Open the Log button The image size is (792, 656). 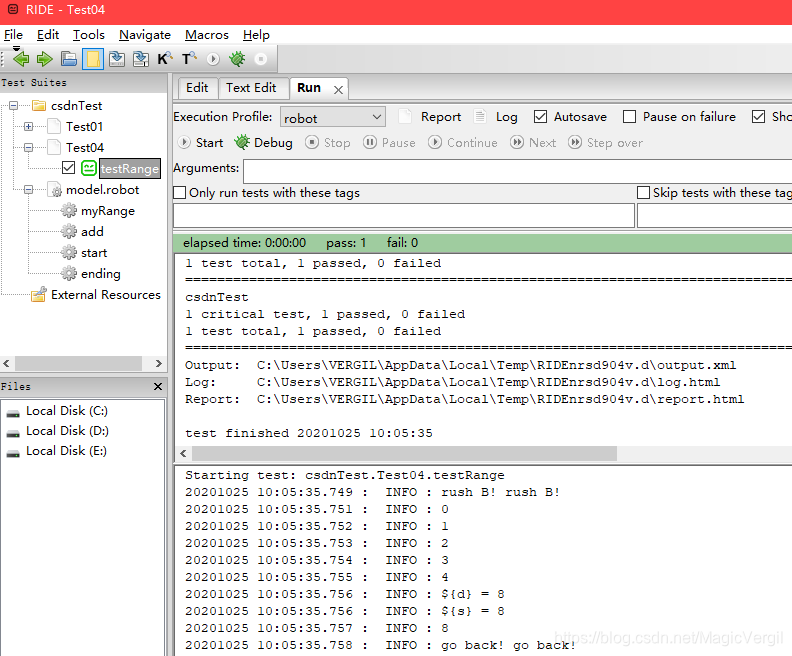tap(496, 117)
